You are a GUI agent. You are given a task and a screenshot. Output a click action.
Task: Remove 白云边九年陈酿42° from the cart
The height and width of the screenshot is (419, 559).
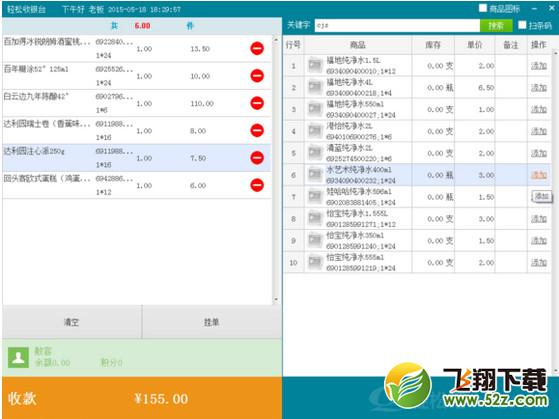click(257, 103)
